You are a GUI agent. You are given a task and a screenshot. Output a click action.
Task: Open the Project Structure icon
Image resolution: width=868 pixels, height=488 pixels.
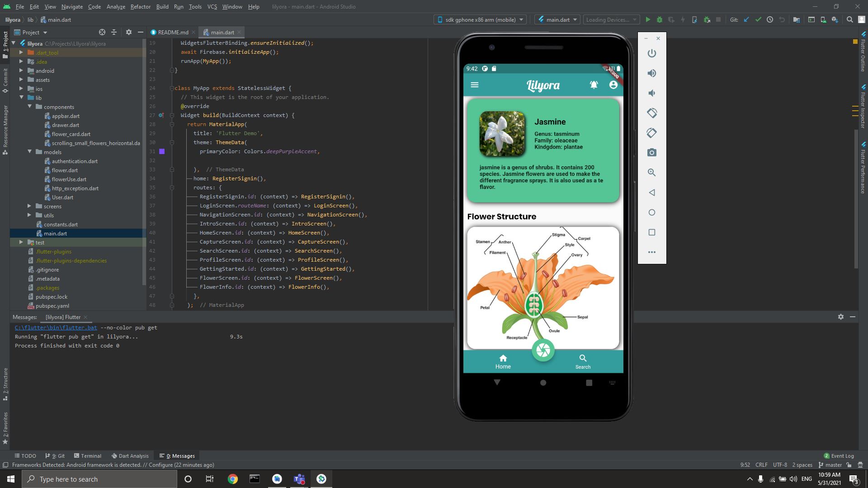point(797,19)
